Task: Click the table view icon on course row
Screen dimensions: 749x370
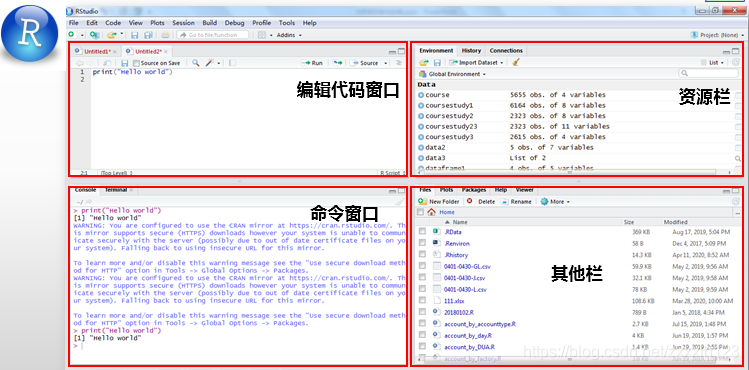Action: (738, 95)
